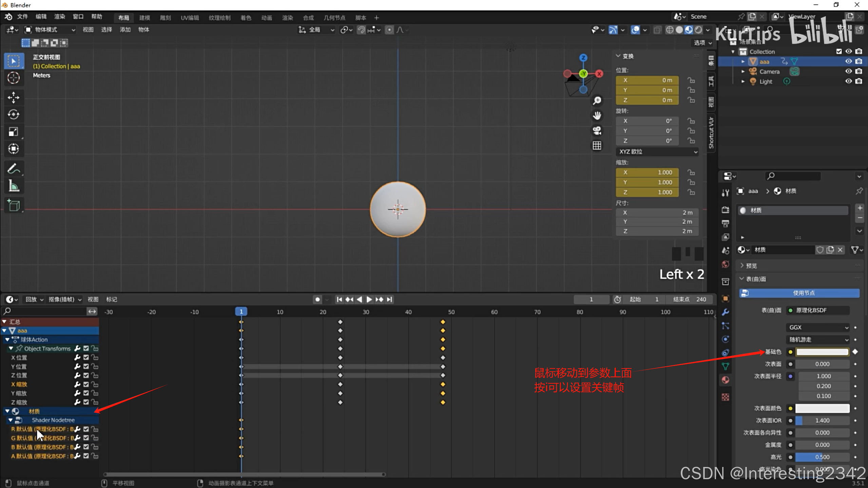
Task: Select the Rotate tool icon
Action: click(x=14, y=115)
